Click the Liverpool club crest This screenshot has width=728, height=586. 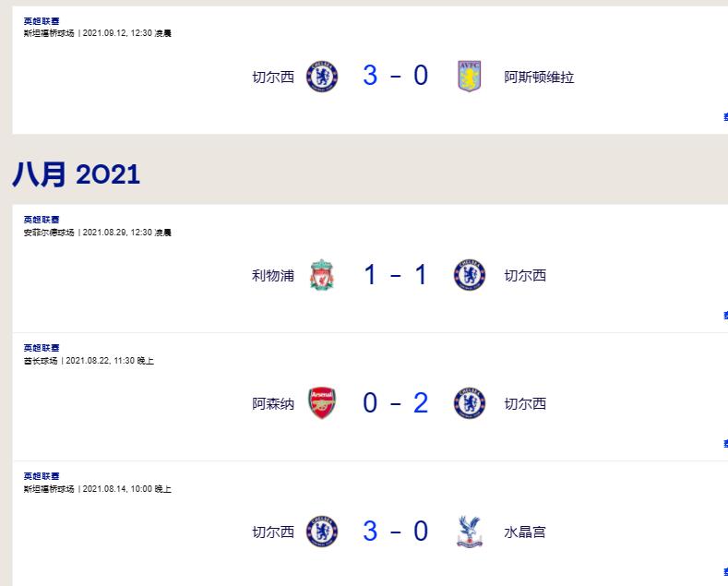322,275
